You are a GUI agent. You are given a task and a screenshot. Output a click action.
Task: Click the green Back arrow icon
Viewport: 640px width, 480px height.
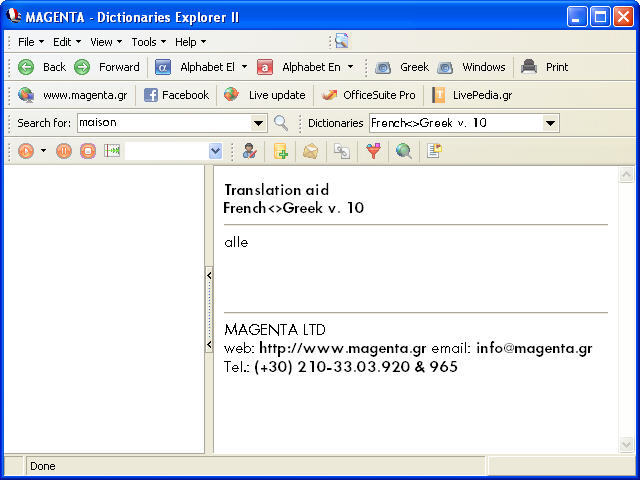[x=26, y=67]
